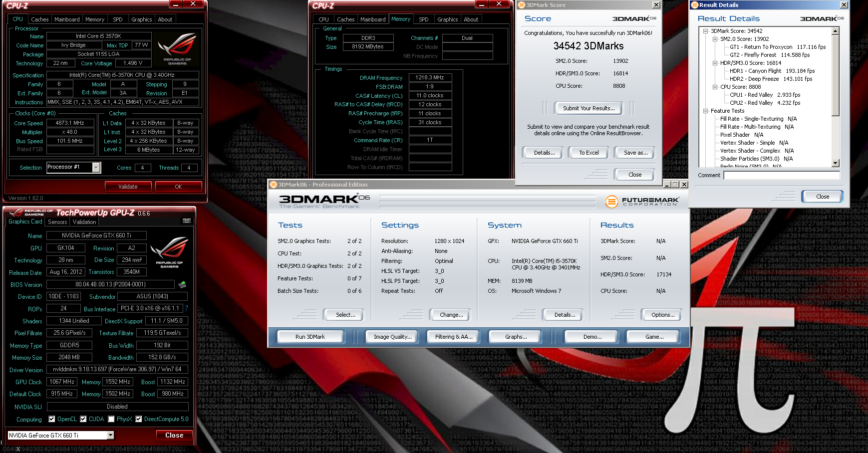This screenshot has height=453, width=868.
Task: Select the HDR2 - Deep Freeze result row
Action: click(771, 79)
